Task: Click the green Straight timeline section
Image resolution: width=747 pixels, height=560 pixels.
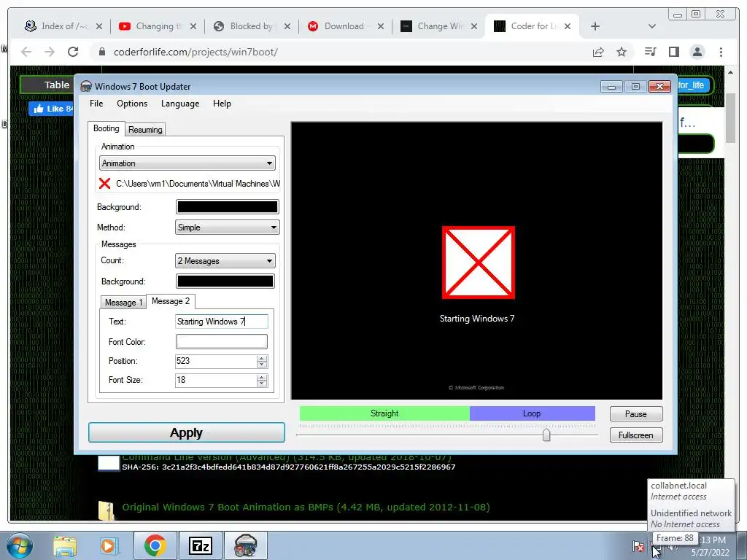Action: point(384,413)
